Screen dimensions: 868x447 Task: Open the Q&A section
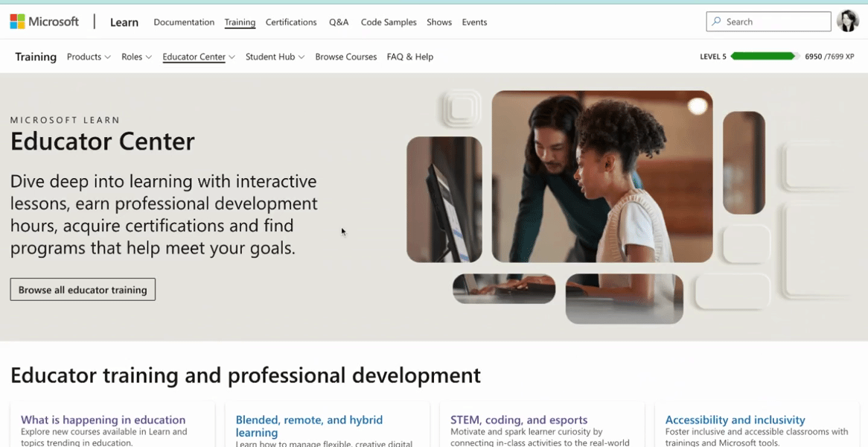[339, 22]
